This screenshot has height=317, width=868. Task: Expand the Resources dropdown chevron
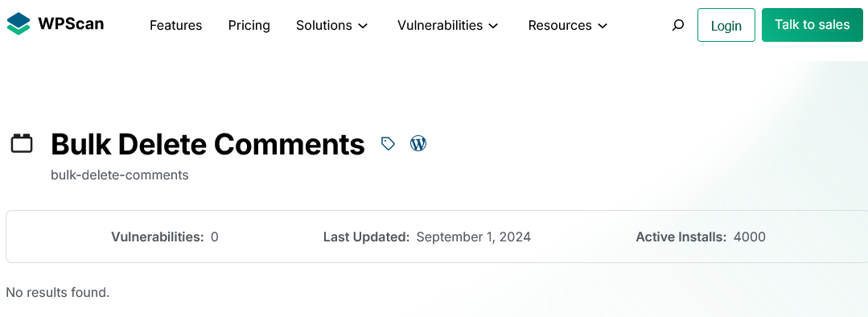click(603, 26)
